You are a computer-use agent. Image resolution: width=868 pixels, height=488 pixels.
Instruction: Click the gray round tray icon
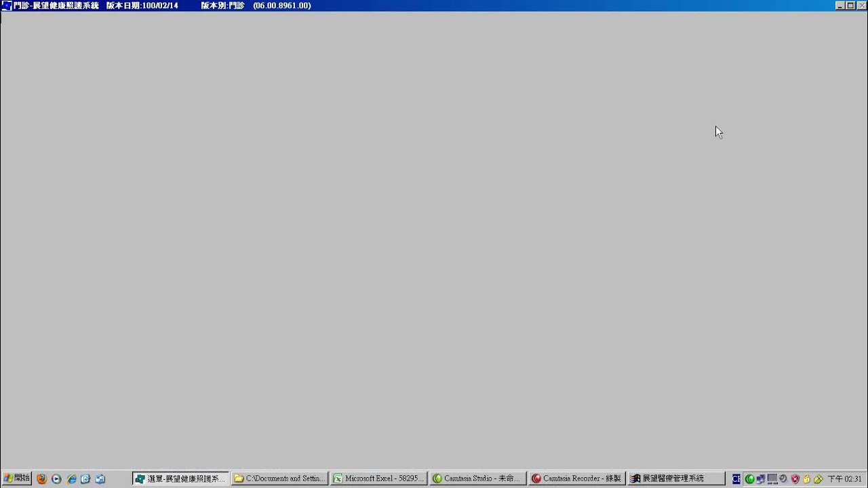pos(783,479)
